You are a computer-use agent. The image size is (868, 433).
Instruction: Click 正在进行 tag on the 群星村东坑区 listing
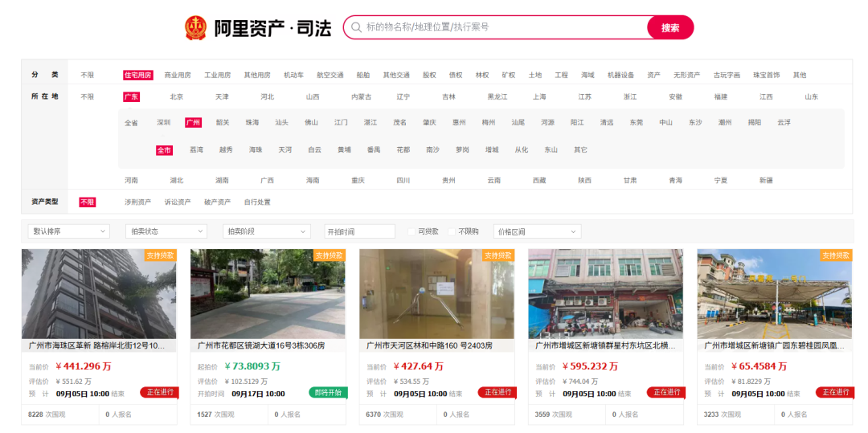pos(666,393)
